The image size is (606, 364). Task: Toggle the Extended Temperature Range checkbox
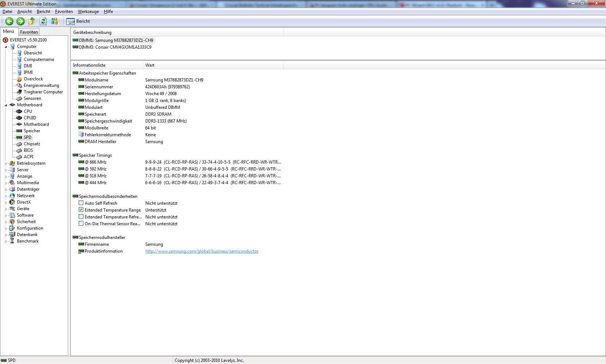click(x=81, y=210)
